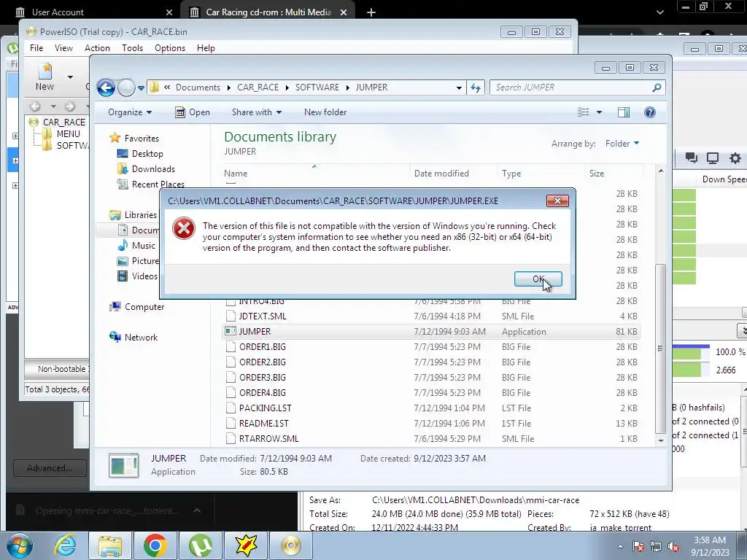747x560 pixels.
Task: Open PowerISO File menu
Action: click(36, 48)
